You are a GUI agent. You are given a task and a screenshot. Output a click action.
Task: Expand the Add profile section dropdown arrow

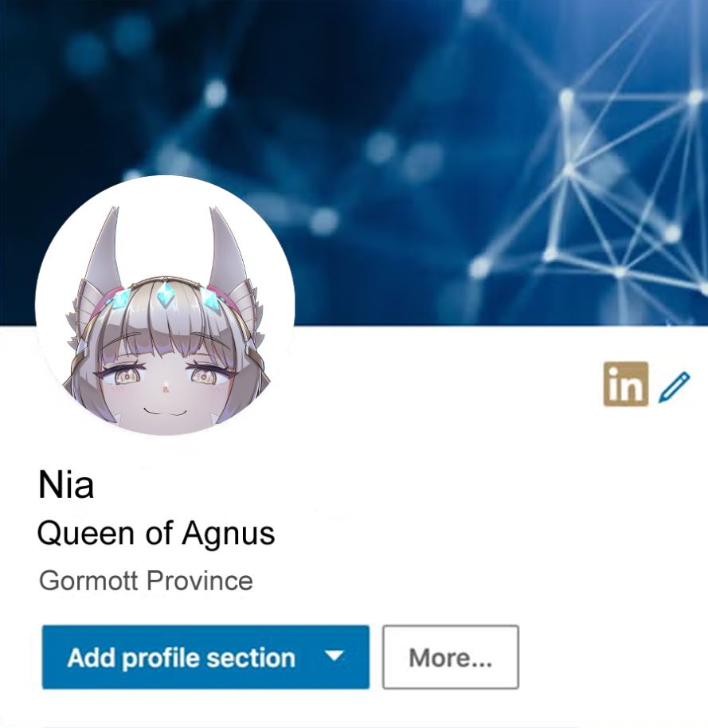[334, 656]
